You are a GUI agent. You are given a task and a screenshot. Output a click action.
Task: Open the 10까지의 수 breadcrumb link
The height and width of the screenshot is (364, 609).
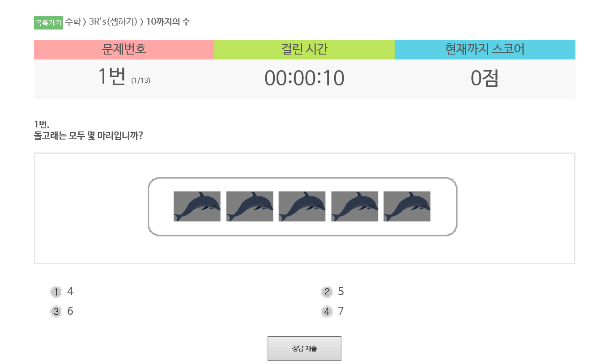pyautogui.click(x=168, y=21)
